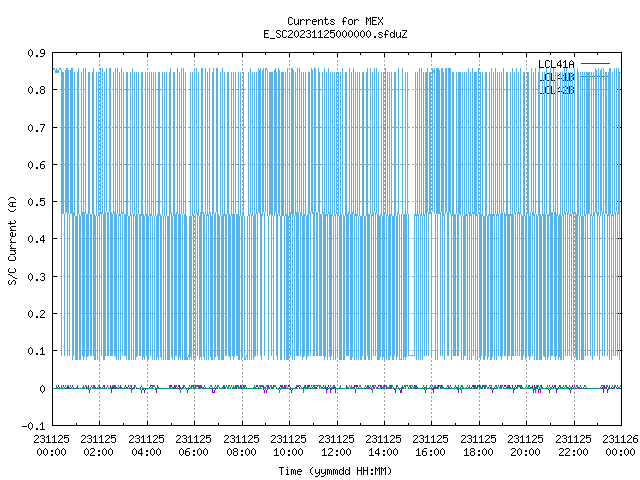The width and height of the screenshot is (640, 480).
Task: Click the third legend entry label
Action: (556, 89)
